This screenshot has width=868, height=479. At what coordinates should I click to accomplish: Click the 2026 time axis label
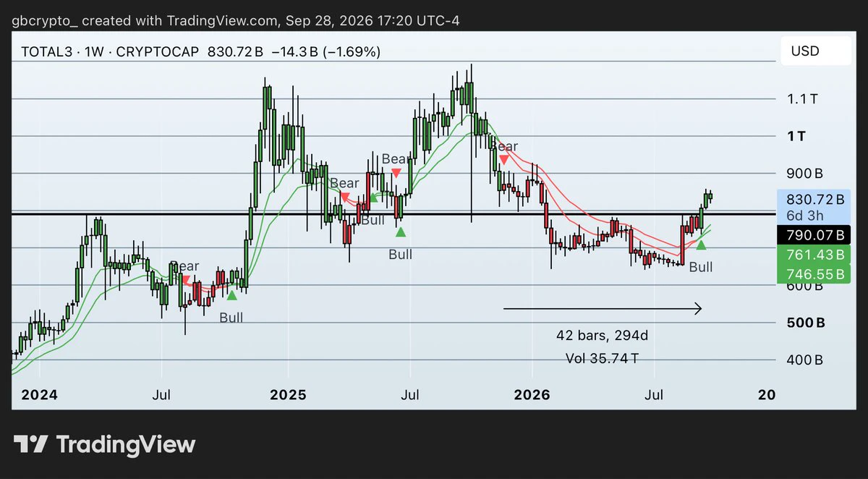pos(532,395)
